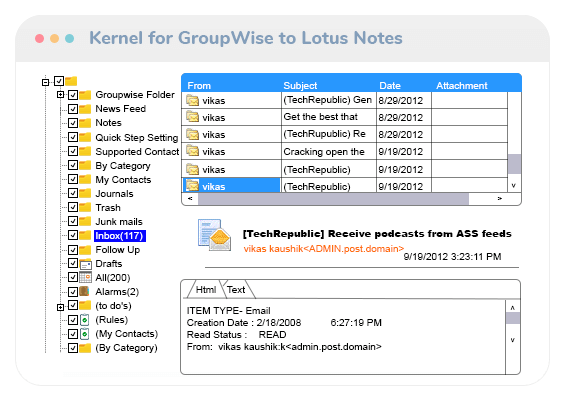Click the message body scroll up arrow

[x=513, y=308]
